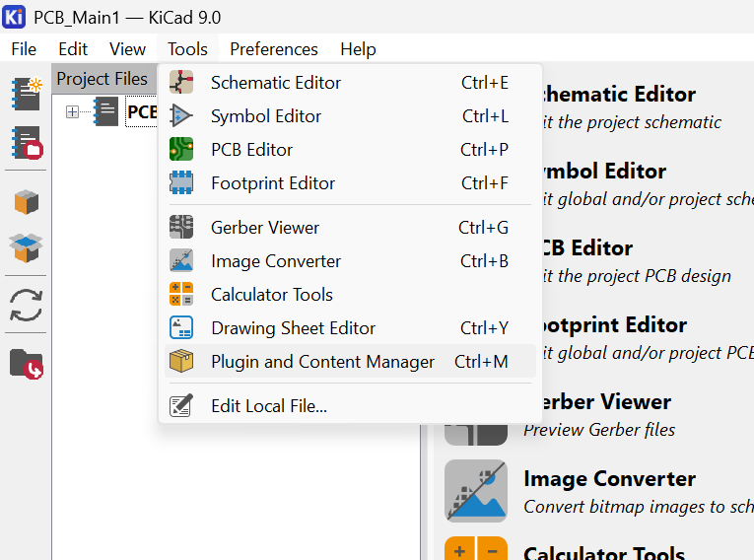Select Schematic Editor from Tools menu

pos(275,83)
